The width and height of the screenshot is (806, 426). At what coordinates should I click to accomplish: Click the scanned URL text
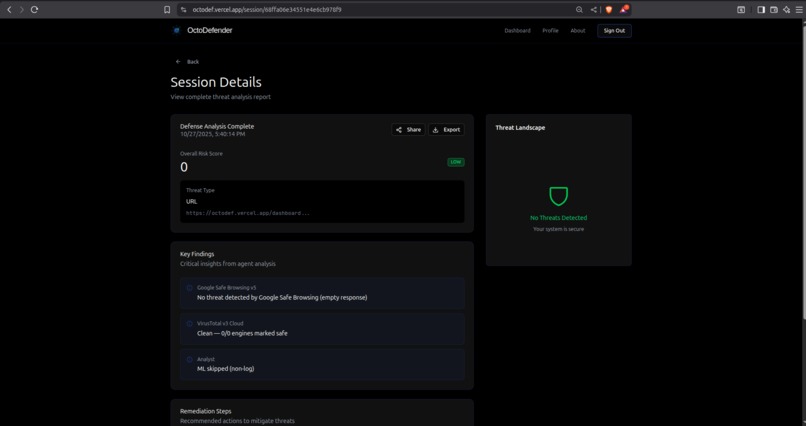pos(248,213)
